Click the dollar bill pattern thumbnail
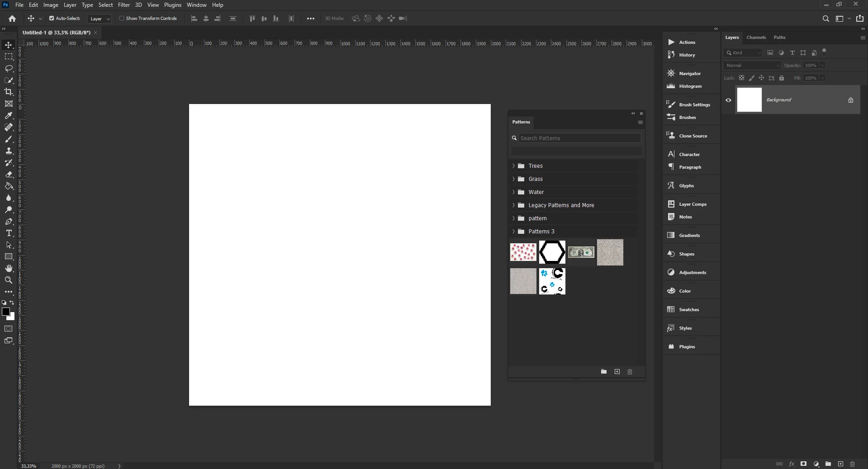868x469 pixels. coord(581,252)
